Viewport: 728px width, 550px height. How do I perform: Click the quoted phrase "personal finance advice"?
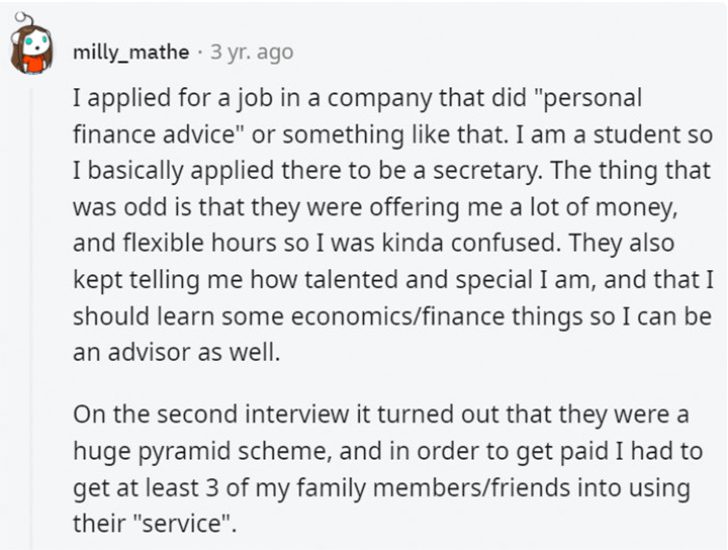[x=357, y=116]
